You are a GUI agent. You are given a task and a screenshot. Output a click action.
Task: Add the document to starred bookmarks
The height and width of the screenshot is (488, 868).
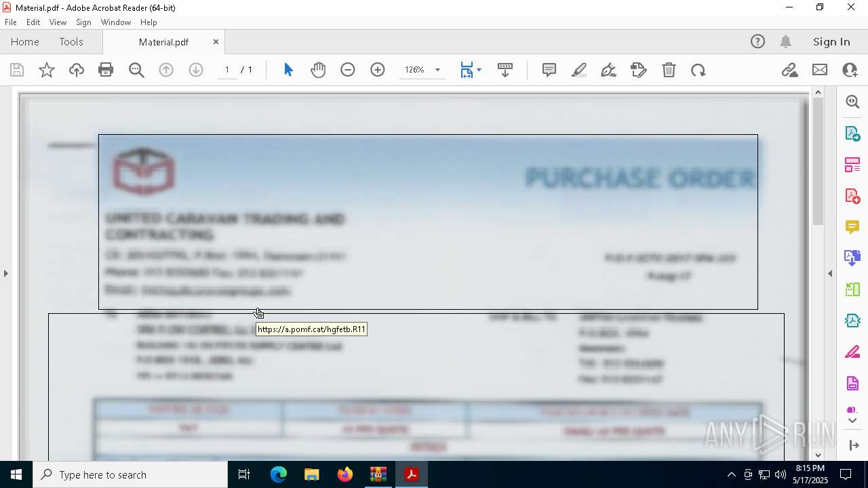click(47, 70)
